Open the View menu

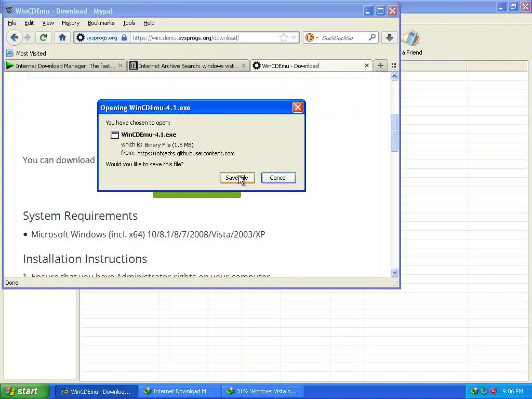tap(48, 23)
